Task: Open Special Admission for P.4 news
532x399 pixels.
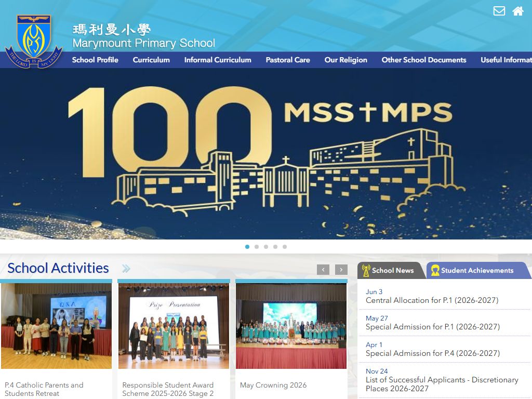Action: (433, 353)
